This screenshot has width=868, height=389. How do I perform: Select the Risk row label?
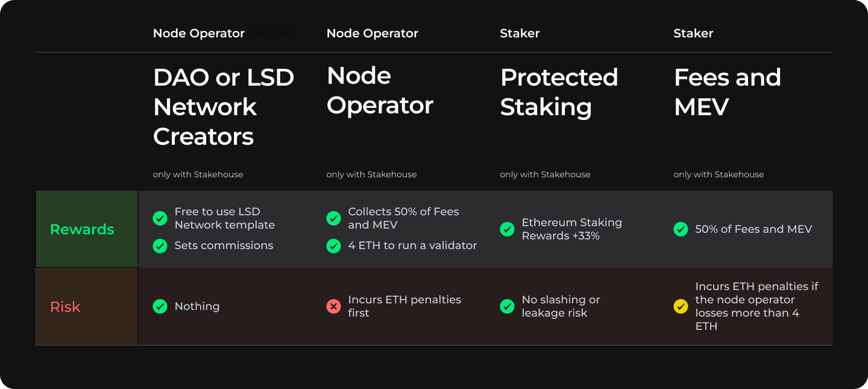click(65, 306)
